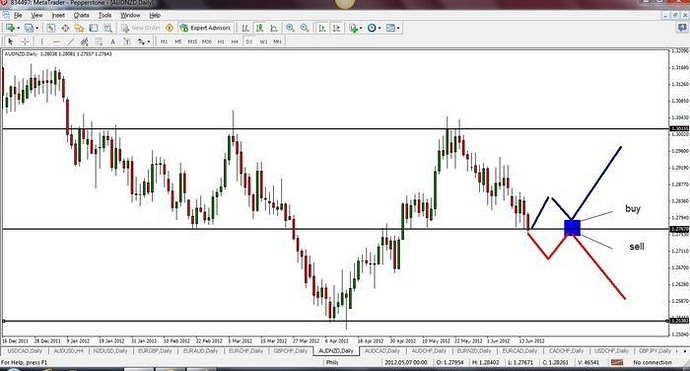
Task: Select the Horizontal Line drawing tool
Action: point(56,41)
